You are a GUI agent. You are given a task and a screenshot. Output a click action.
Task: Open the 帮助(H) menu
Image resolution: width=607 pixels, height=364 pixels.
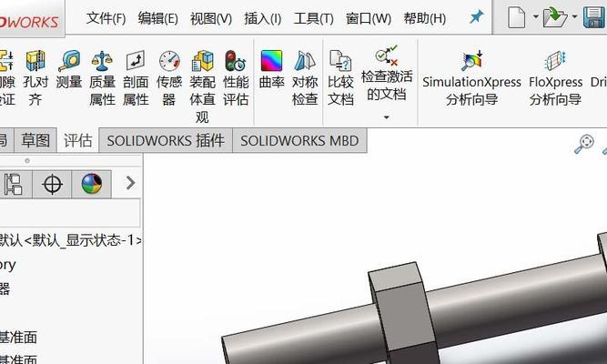pos(425,18)
